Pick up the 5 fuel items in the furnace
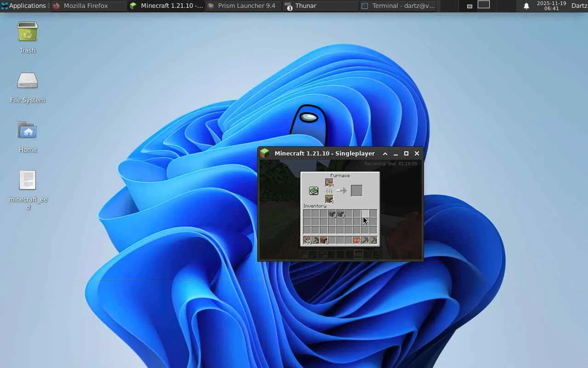 pyautogui.click(x=329, y=199)
